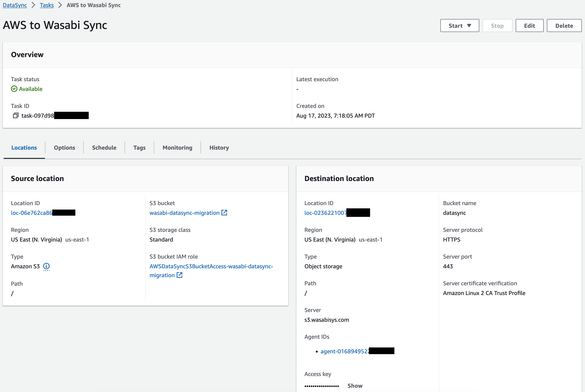The height and width of the screenshot is (392, 585).
Task: Click the Stop button
Action: [497, 26]
